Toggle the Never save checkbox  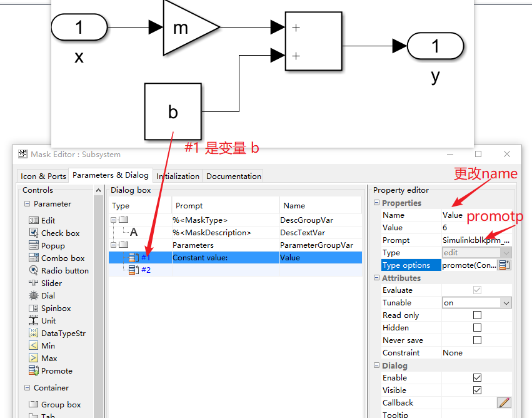coord(477,340)
